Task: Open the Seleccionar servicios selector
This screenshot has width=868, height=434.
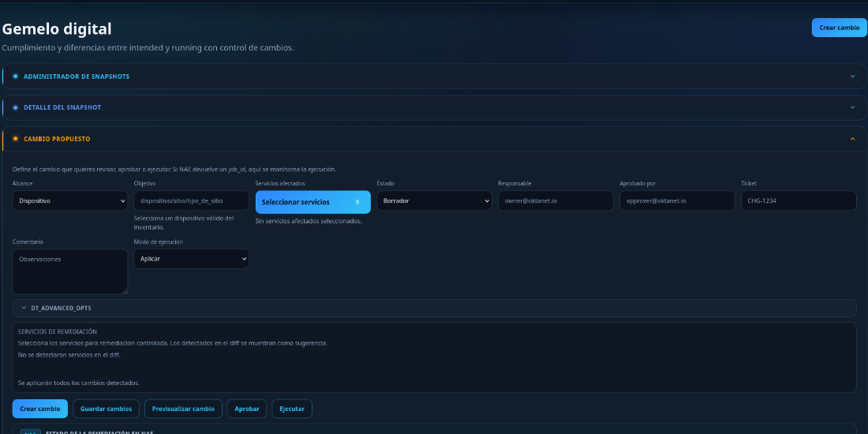Action: (312, 202)
